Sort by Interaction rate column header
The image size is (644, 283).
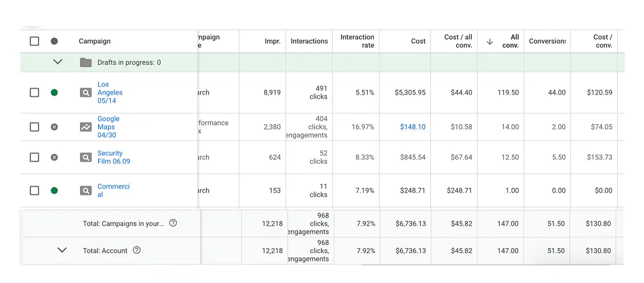(357, 41)
